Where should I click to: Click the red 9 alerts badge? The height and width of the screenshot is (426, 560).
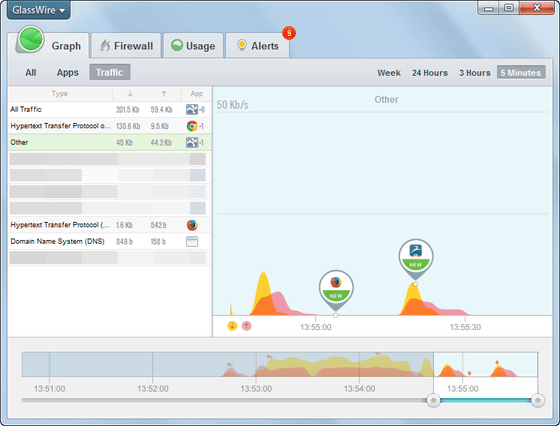(289, 33)
